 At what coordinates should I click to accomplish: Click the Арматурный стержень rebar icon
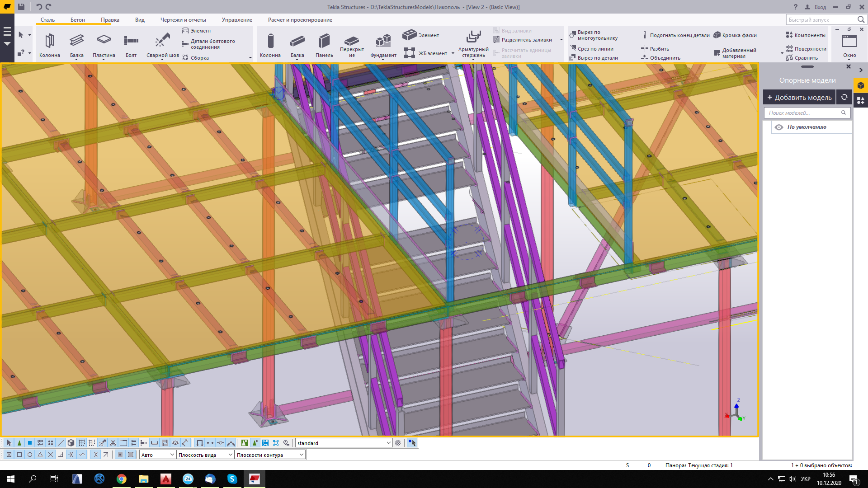click(x=473, y=37)
